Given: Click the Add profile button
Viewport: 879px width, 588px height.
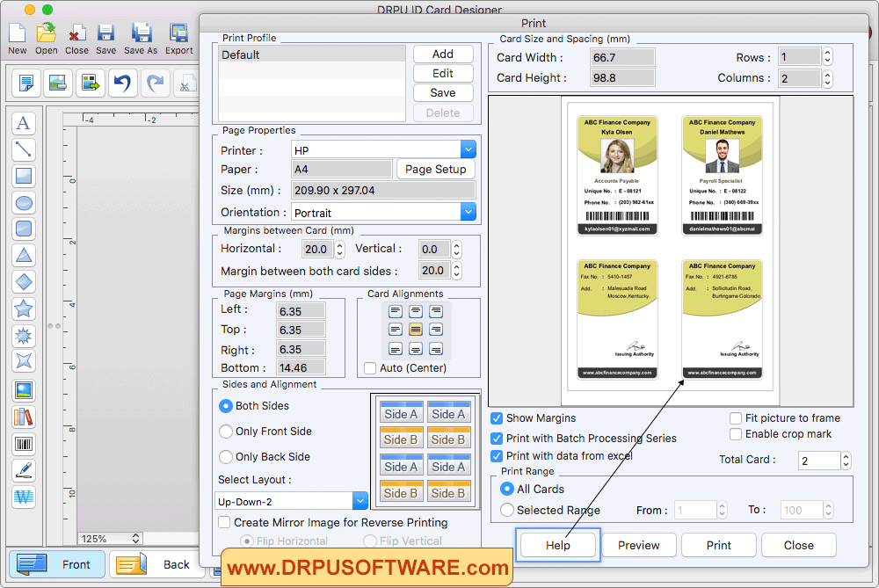Looking at the screenshot, I should (443, 54).
